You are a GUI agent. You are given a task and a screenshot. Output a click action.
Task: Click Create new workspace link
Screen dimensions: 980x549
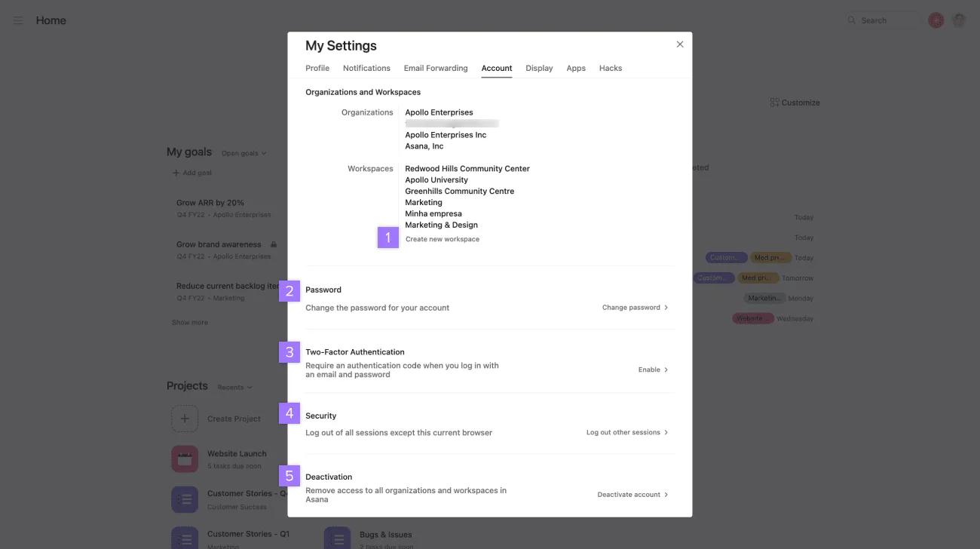click(x=442, y=239)
